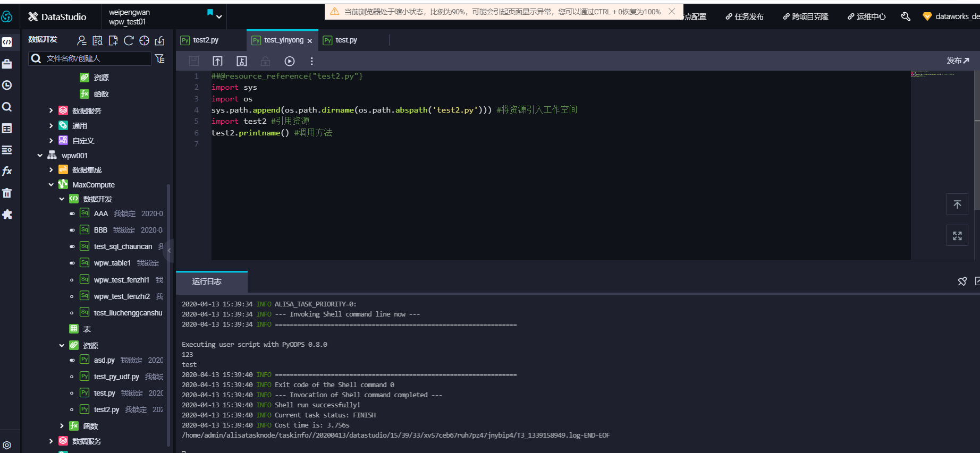980x453 pixels.
Task: Close the test_yinyong tab
Action: (x=310, y=41)
